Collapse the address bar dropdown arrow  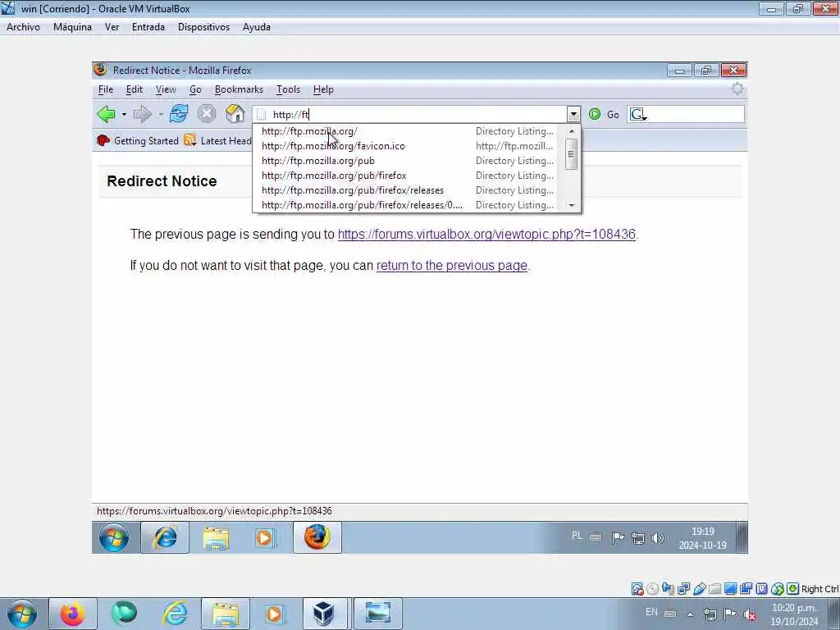pyautogui.click(x=573, y=114)
